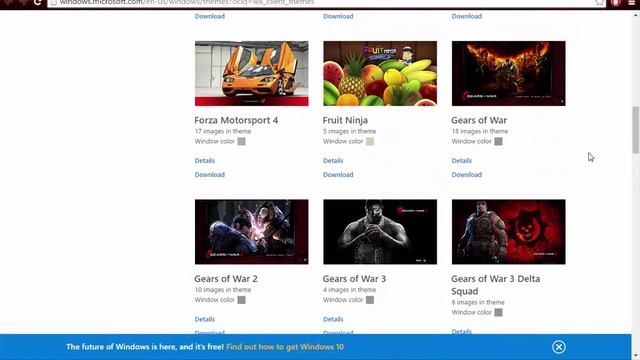Image resolution: width=640 pixels, height=360 pixels.
Task: Click Gears of War 3 Delta Squad color swatch
Action: click(498, 313)
